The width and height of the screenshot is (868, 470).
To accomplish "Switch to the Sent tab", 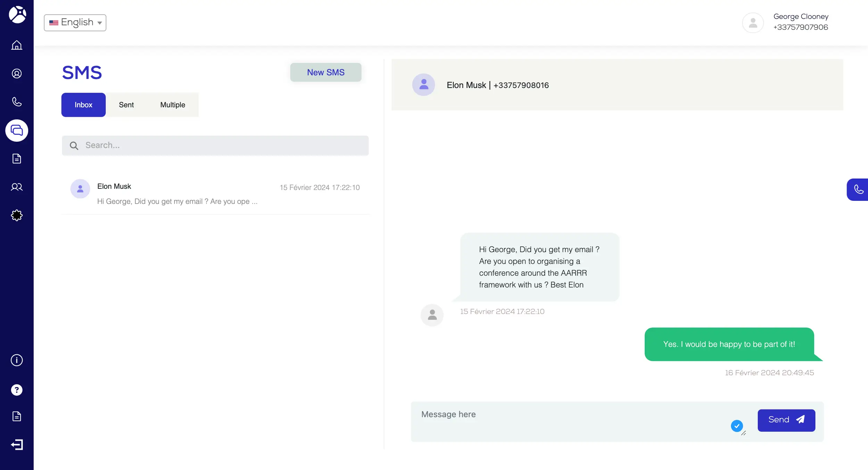I will (x=126, y=105).
